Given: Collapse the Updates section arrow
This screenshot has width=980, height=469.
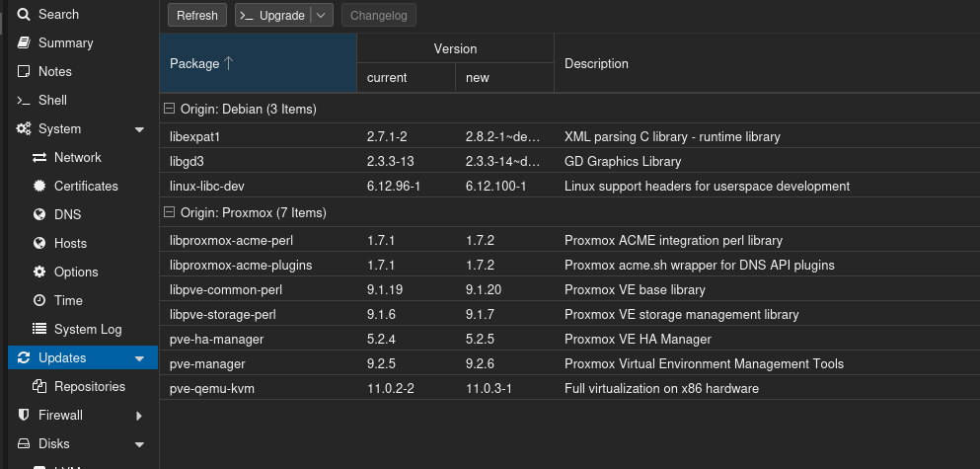Looking at the screenshot, I should [x=139, y=358].
